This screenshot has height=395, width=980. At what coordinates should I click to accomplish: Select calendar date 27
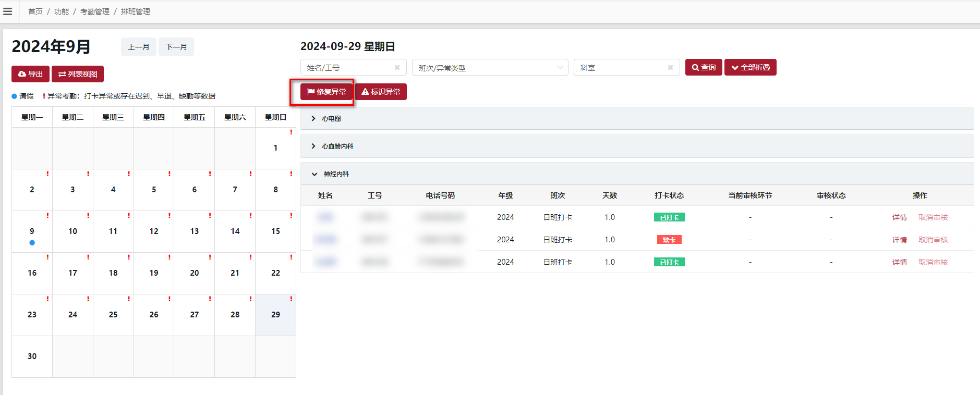[195, 315]
